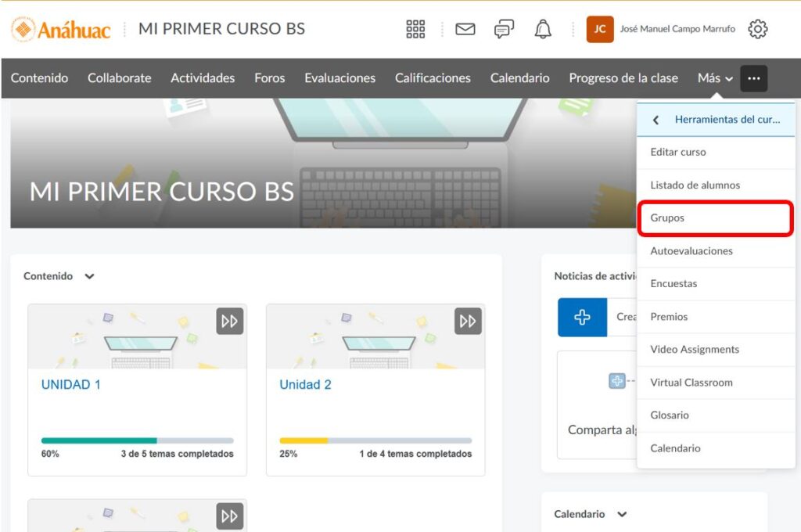Click the three-dots navbar options button
This screenshot has width=801, height=532.
coord(754,78)
